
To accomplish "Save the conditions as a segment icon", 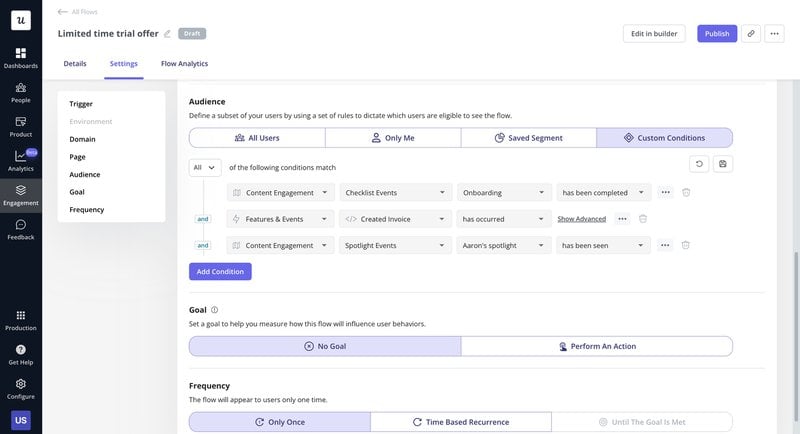I will point(722,164).
